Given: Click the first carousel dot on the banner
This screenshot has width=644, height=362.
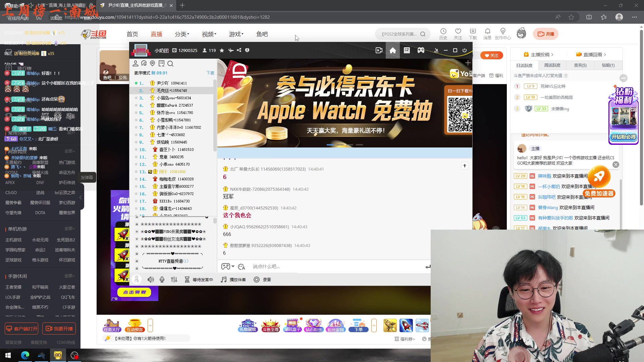Looking at the screenshot, I should pyautogui.click(x=330, y=145).
